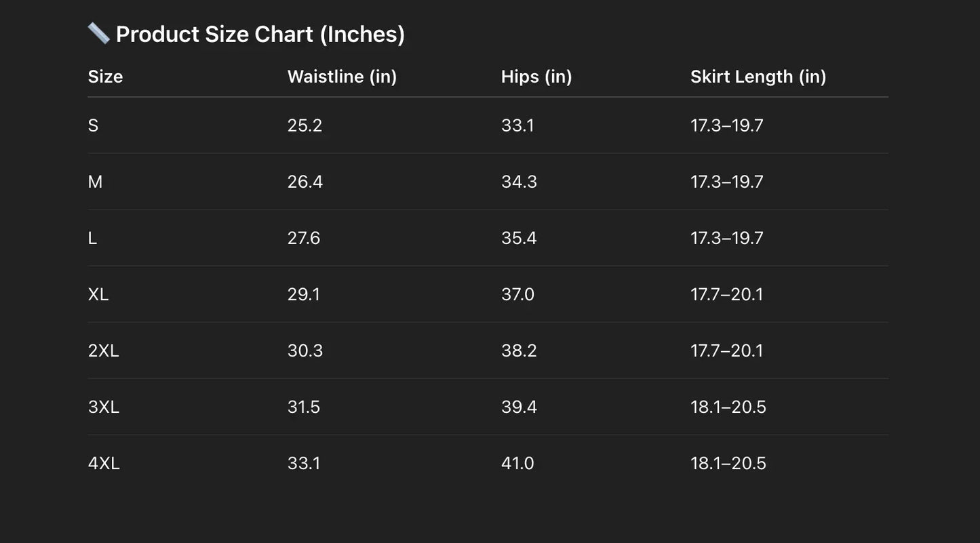Click waistline value 29.1 for size XL
This screenshot has height=543, width=980.
[x=303, y=294]
